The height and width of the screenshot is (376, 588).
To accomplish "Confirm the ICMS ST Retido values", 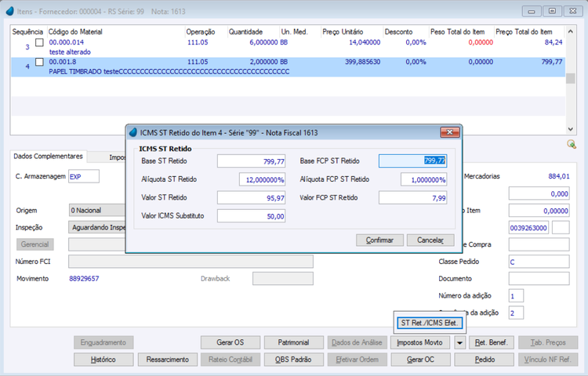I will coord(379,240).
